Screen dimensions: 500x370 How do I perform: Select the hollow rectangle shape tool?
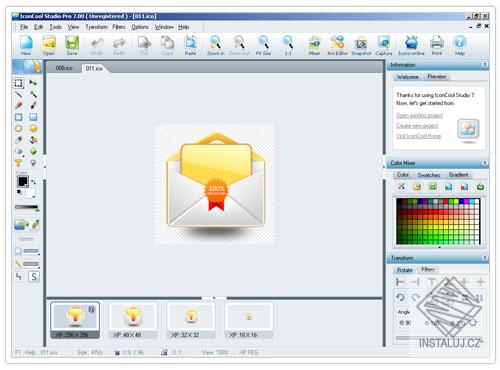[19, 117]
